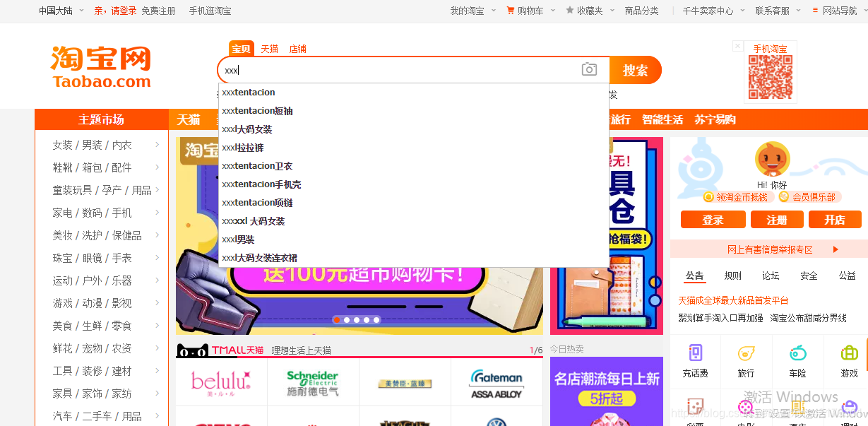Close the 手机淘宝 QR code box
Image resolution: width=868 pixels, height=426 pixels.
coord(737,46)
